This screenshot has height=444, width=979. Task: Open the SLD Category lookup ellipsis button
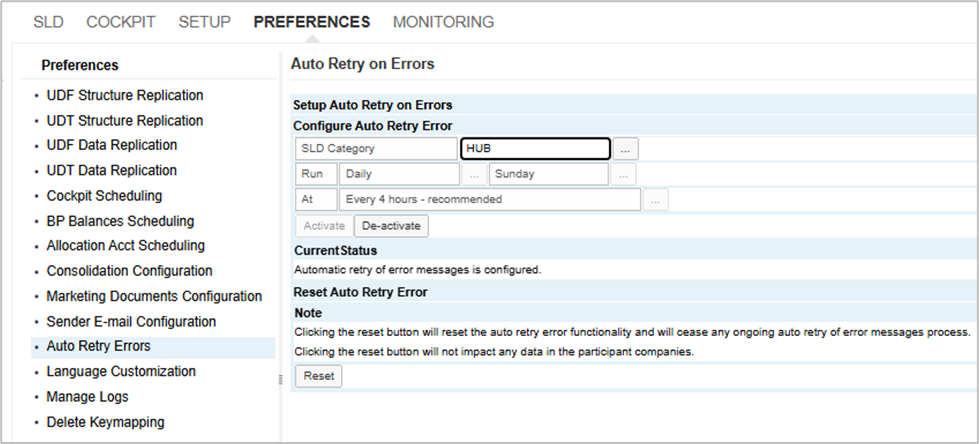point(625,149)
